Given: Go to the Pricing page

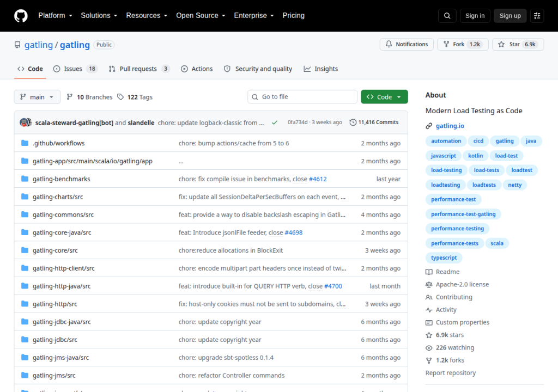Looking at the screenshot, I should pos(294,16).
